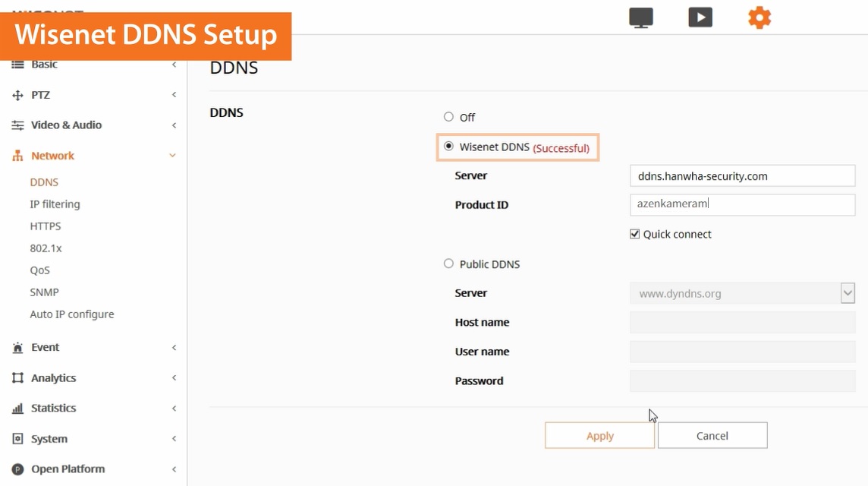Open the HTTPS submenu item

(46, 226)
